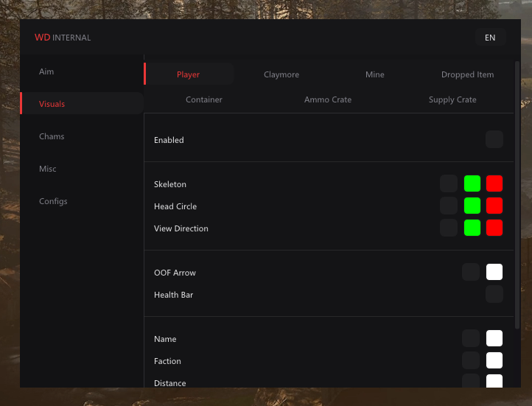Enable the Skeleton checkbox
This screenshot has width=532, height=406.
click(449, 183)
